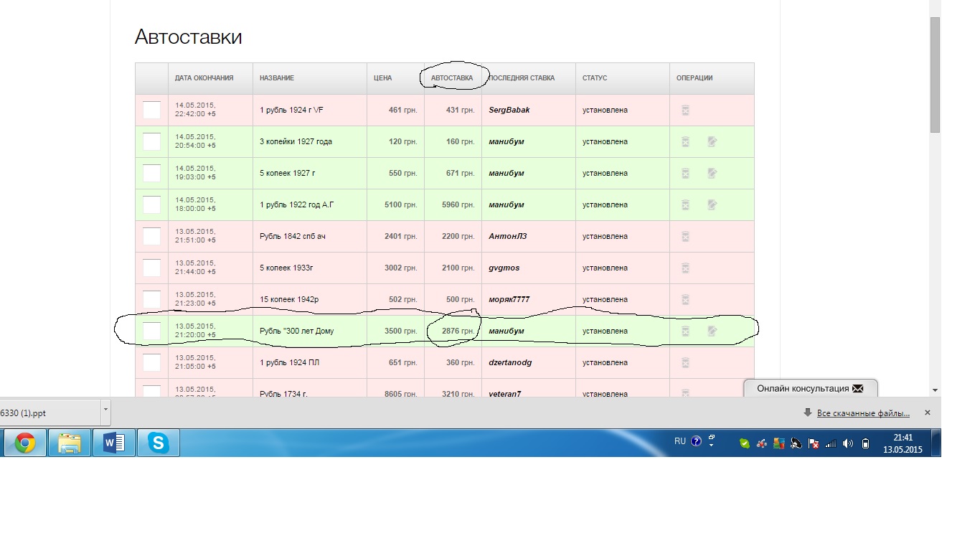The height and width of the screenshot is (551, 980).
Task: Click the Автоставки page heading
Action: pos(188,37)
